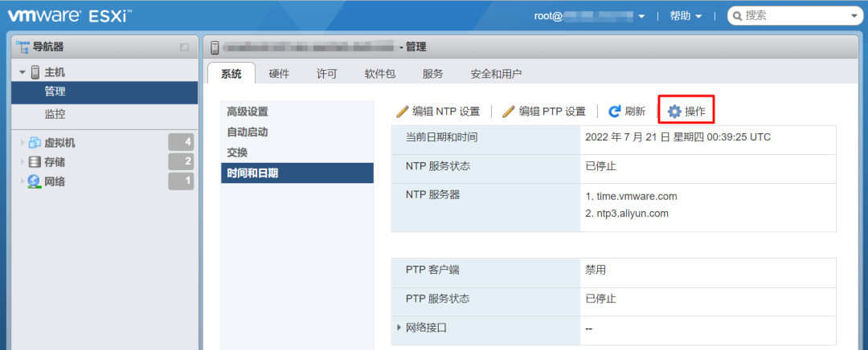Screen dimensions: 868x350
Task: Expand the Storage tree node
Action: (23, 162)
